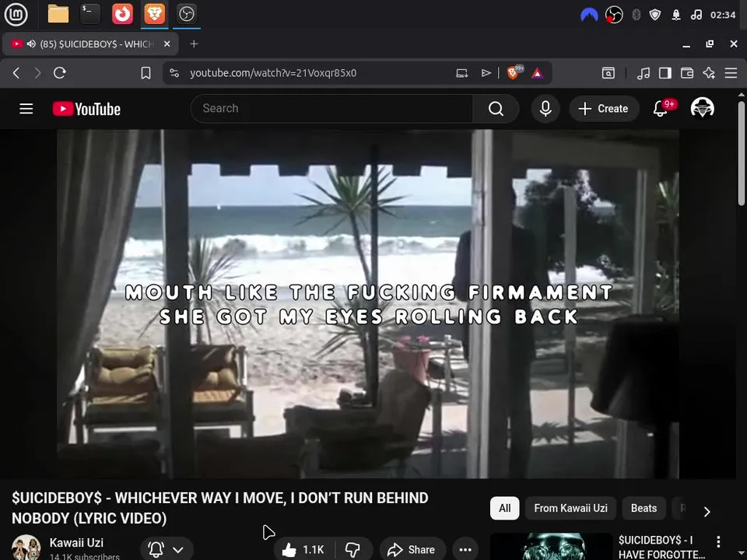This screenshot has width=747, height=560.
Task: Open the suggested video title $UICIDEBOY$ - I HAVE FORGOTTE...
Action: click(x=661, y=547)
